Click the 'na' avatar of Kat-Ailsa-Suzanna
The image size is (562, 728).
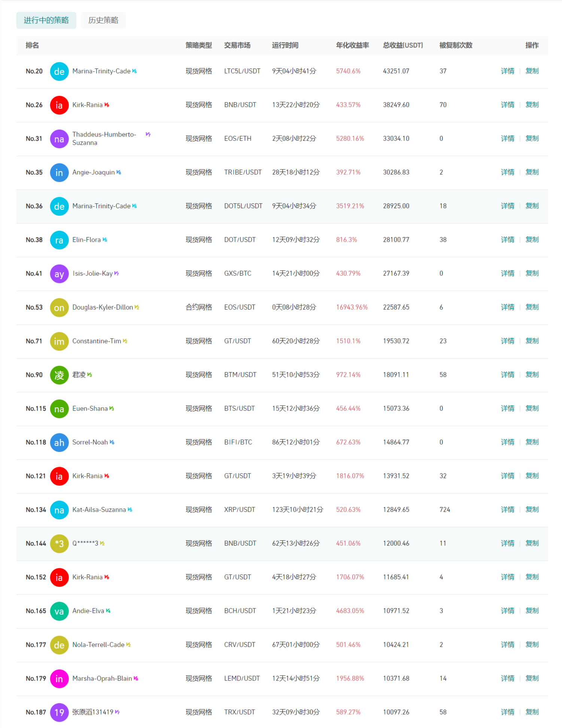click(59, 510)
